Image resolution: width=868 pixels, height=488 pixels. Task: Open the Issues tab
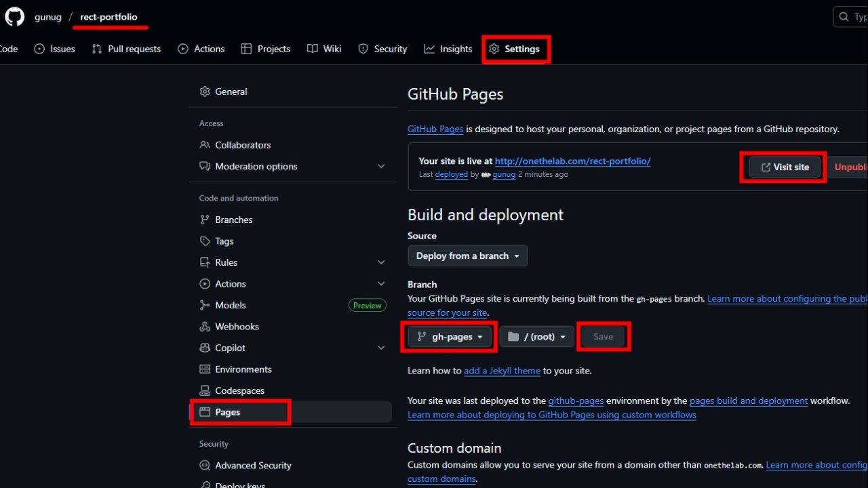[x=54, y=49]
